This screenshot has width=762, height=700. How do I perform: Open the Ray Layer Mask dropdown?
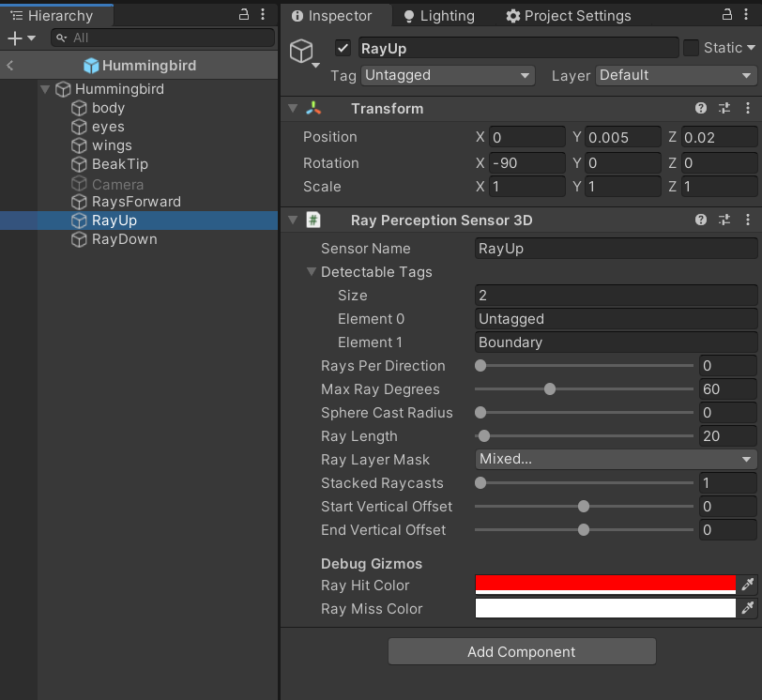616,459
